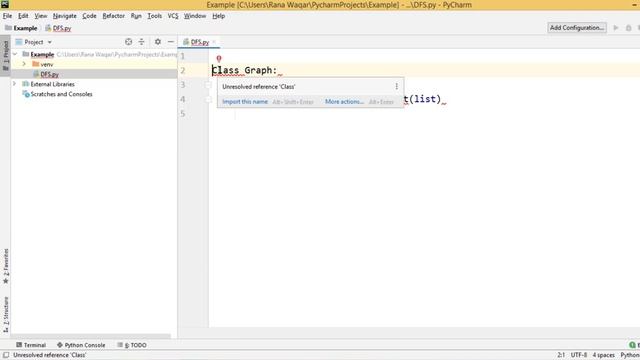The image size is (640, 360).
Task: Open the Terminal tool window
Action: click(31, 345)
